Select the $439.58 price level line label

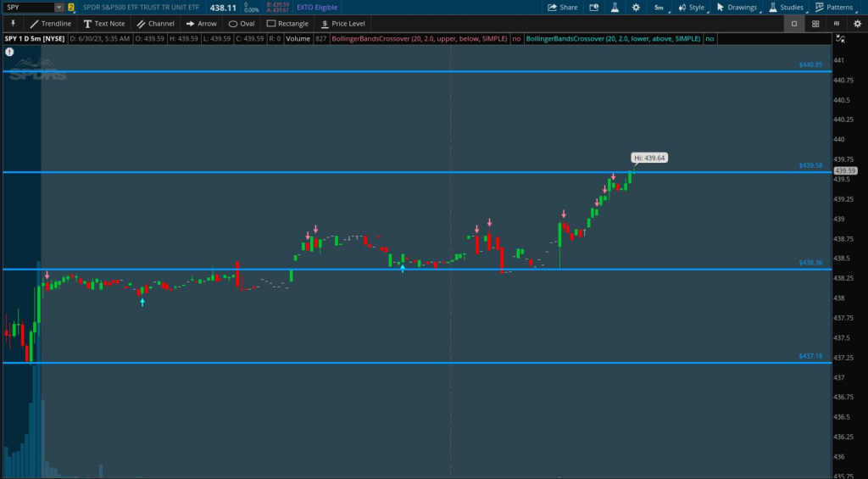coord(810,165)
